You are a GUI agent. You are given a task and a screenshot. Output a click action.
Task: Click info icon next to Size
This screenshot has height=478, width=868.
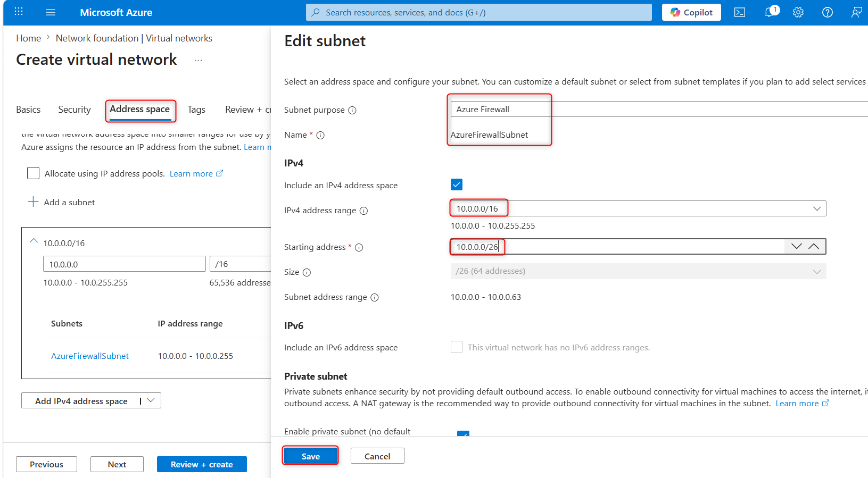[x=307, y=273]
